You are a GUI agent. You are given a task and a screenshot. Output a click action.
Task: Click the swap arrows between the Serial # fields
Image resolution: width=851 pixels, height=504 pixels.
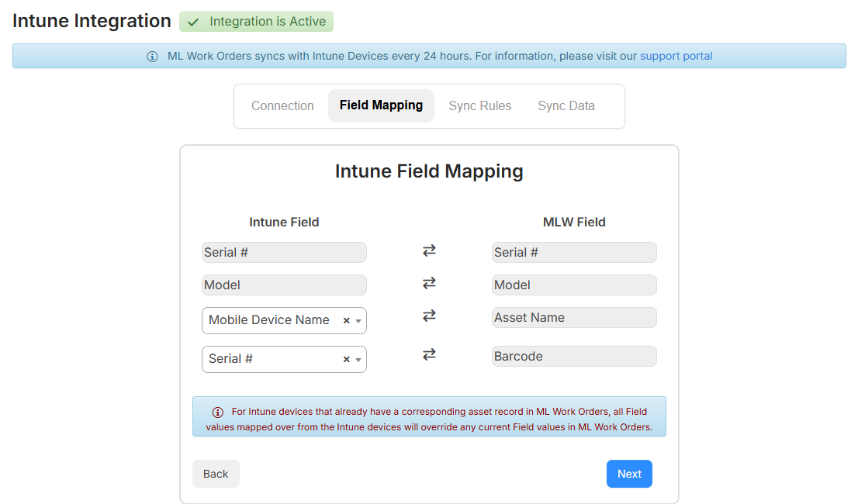428,250
